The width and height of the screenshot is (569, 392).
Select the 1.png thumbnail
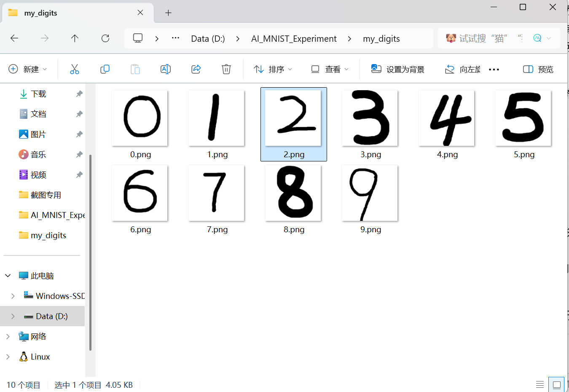[x=217, y=118]
